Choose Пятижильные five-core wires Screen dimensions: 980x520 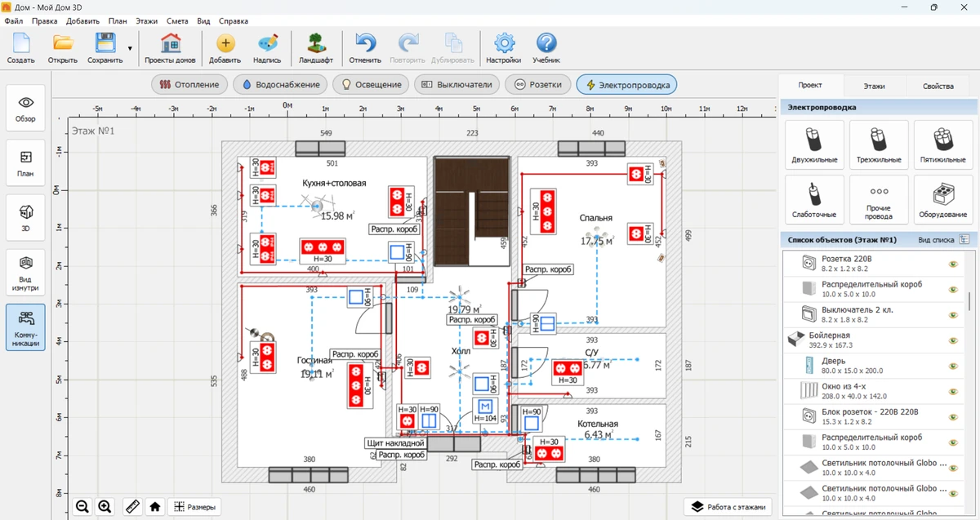[x=943, y=144]
